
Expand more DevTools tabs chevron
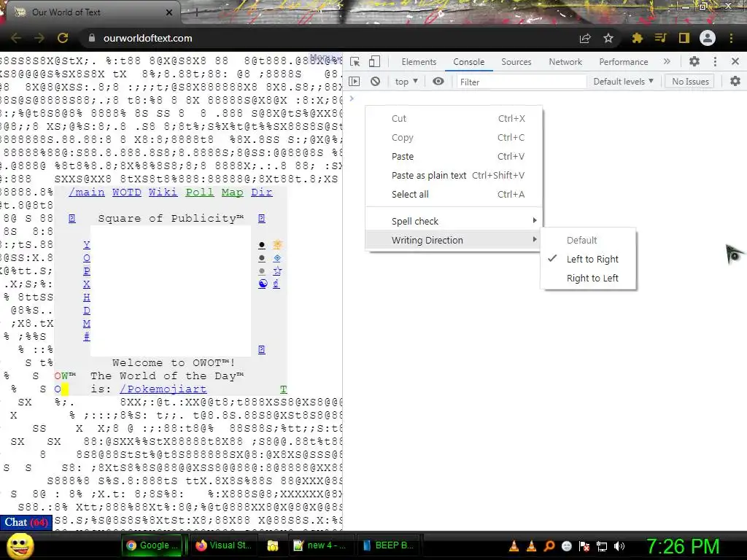pyautogui.click(x=667, y=61)
